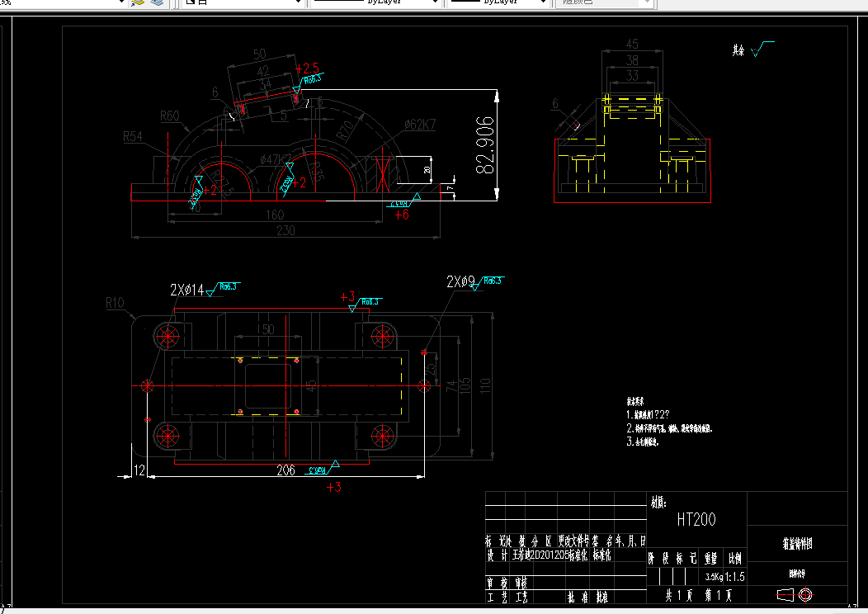Select the Ø47K7 bore callout
868x614 pixels.
(x=276, y=159)
